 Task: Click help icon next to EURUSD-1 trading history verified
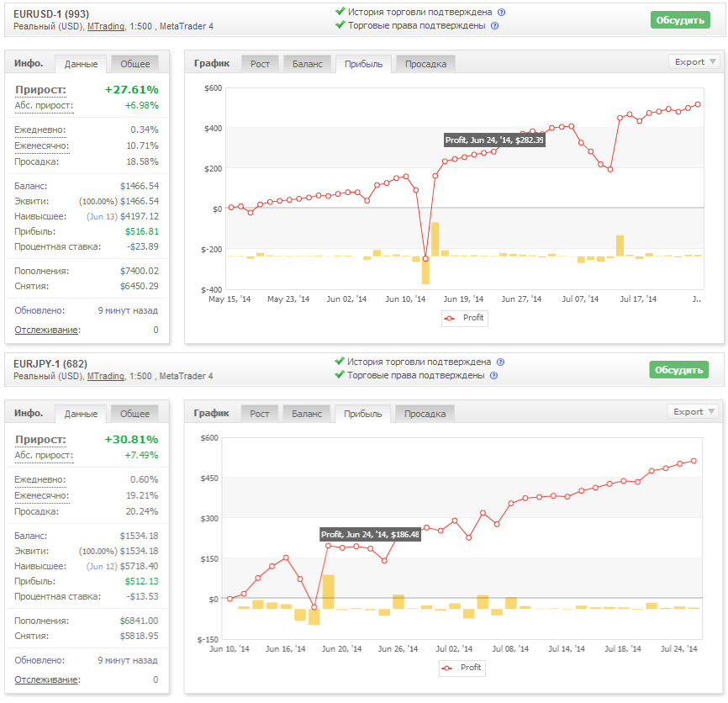point(501,13)
